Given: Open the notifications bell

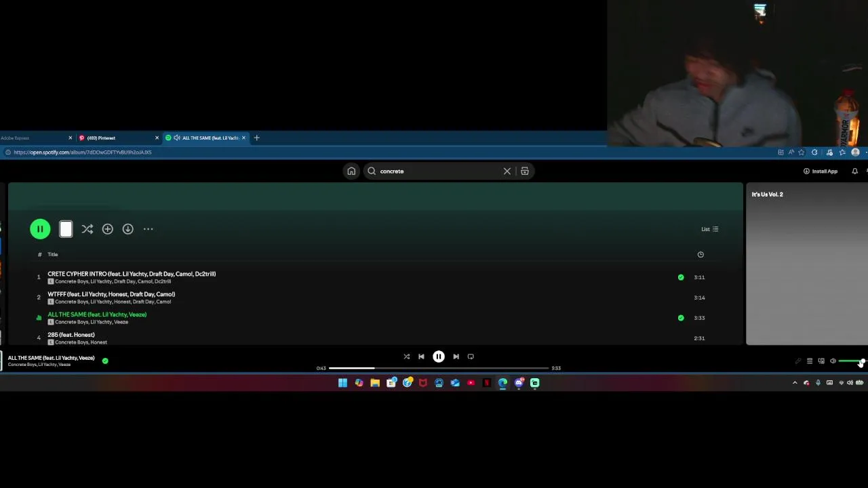Looking at the screenshot, I should [854, 171].
